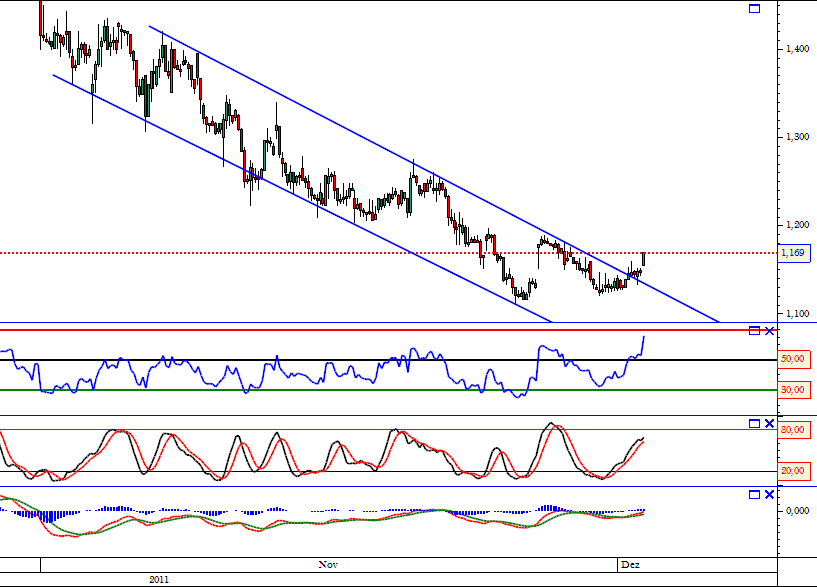This screenshot has height=587, width=817.
Task: Click the MACD 0,000 axis label
Action: click(x=798, y=511)
